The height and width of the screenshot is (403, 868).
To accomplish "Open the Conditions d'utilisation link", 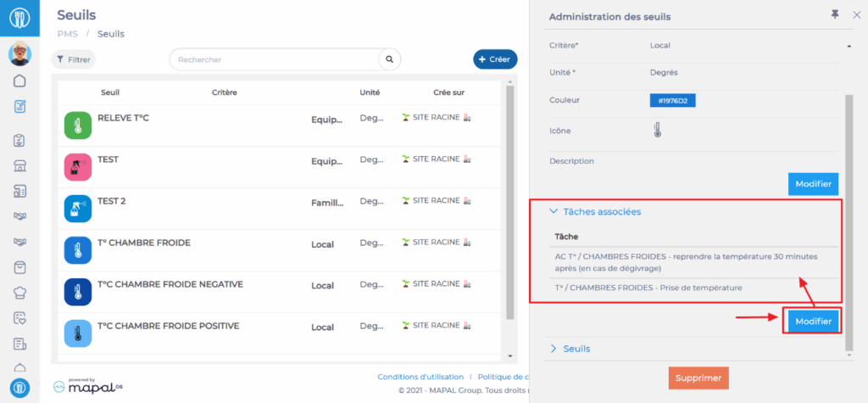I will (420, 377).
